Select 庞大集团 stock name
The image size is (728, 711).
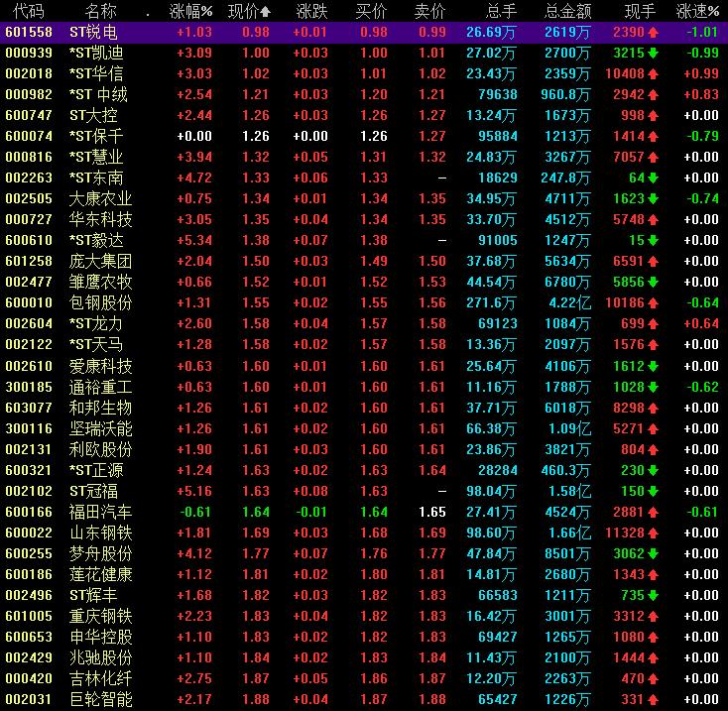click(101, 261)
